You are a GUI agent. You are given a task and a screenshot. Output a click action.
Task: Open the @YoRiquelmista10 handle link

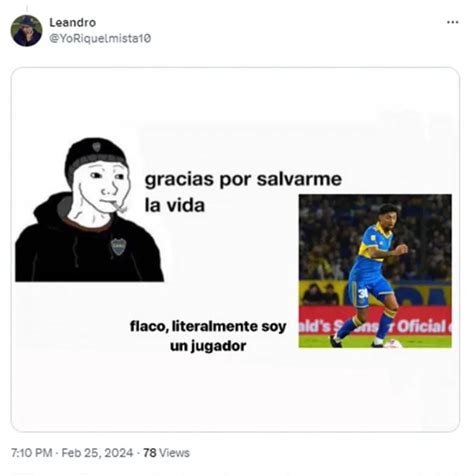[x=100, y=38]
